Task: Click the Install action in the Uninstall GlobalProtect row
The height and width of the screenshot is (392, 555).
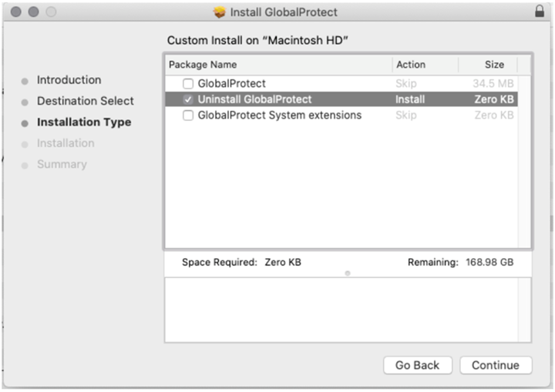Action: [410, 99]
